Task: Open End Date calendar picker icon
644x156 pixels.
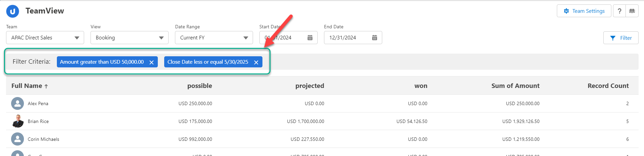Action: pos(374,38)
